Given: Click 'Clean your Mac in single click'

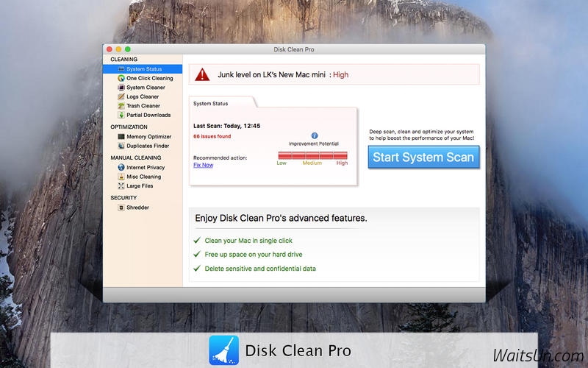Looking at the screenshot, I should 248,241.
